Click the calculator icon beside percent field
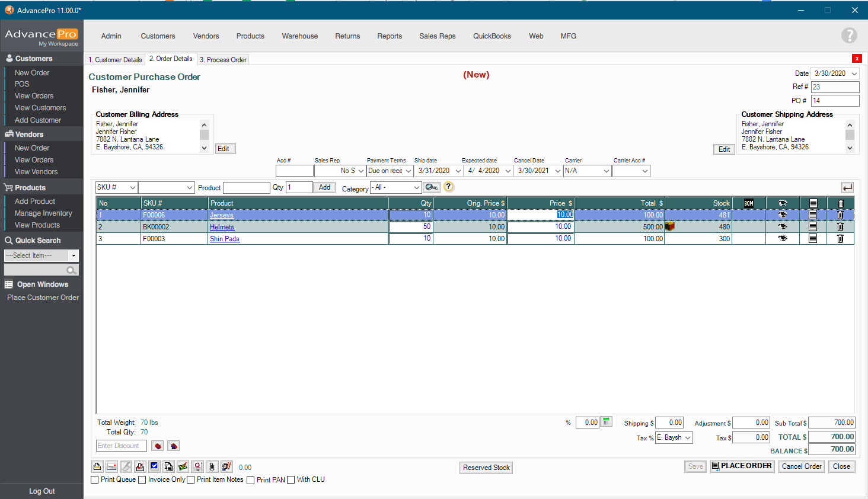 [607, 422]
